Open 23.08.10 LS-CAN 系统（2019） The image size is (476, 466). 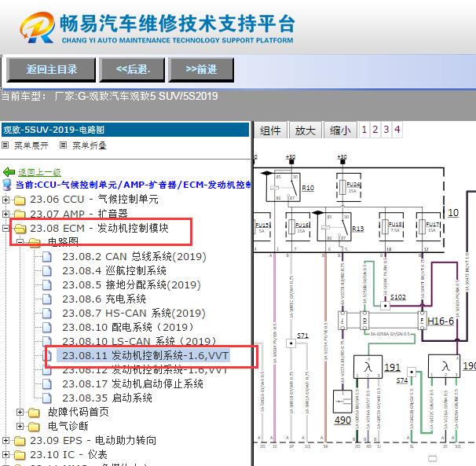[x=140, y=342]
